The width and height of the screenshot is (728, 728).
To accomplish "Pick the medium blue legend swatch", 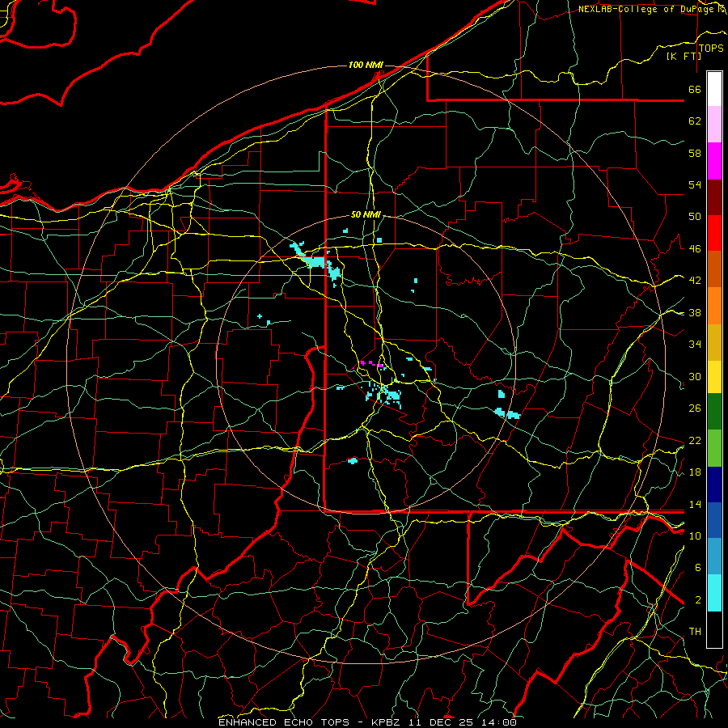I will (x=714, y=520).
